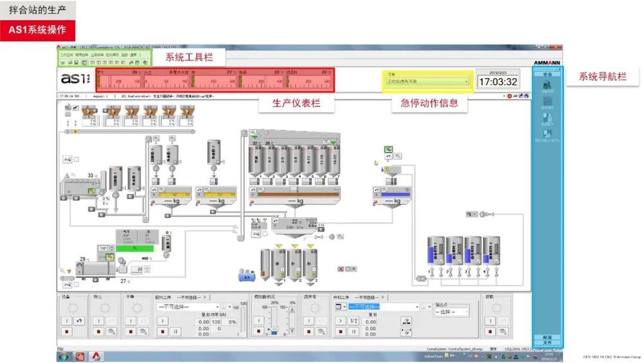
Task: Click the save floppy-disk icon in toolbar
Action: click(77, 63)
